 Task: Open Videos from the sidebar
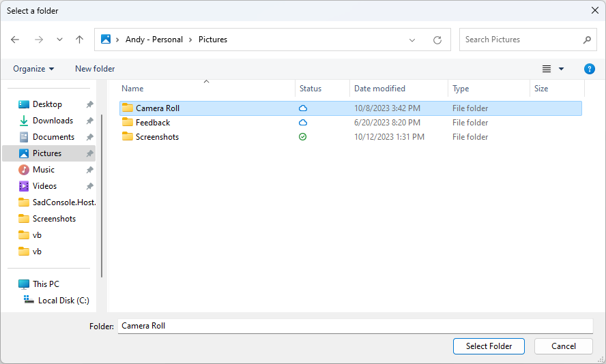tap(44, 186)
